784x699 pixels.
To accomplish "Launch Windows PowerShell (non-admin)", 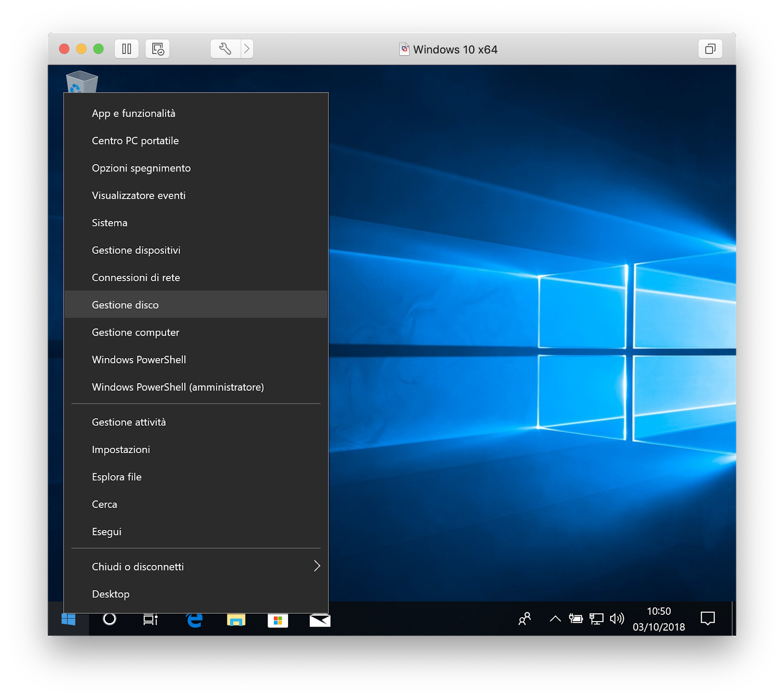I will click(196, 360).
